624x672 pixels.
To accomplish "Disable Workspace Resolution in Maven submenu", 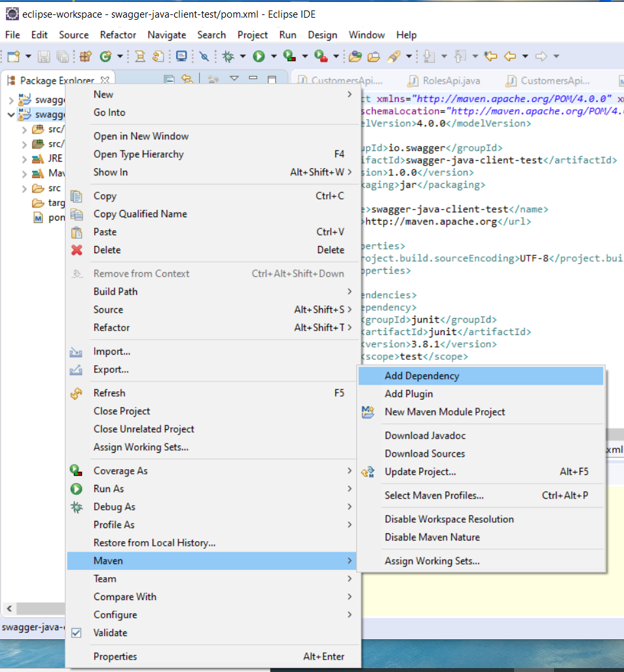I will point(449,519).
